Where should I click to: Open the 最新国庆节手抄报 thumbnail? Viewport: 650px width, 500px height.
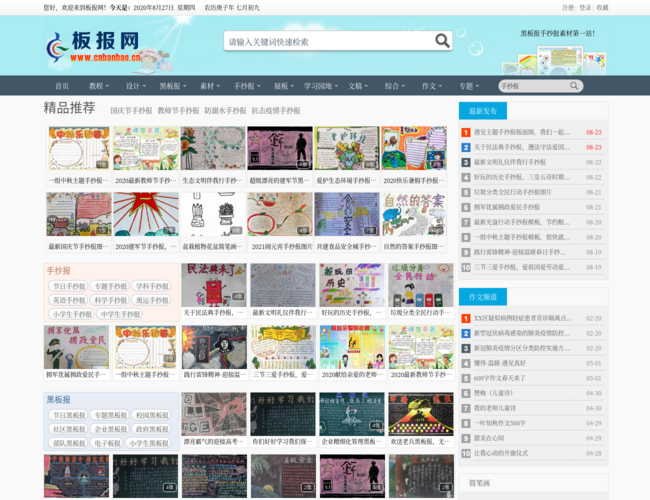tap(79, 214)
